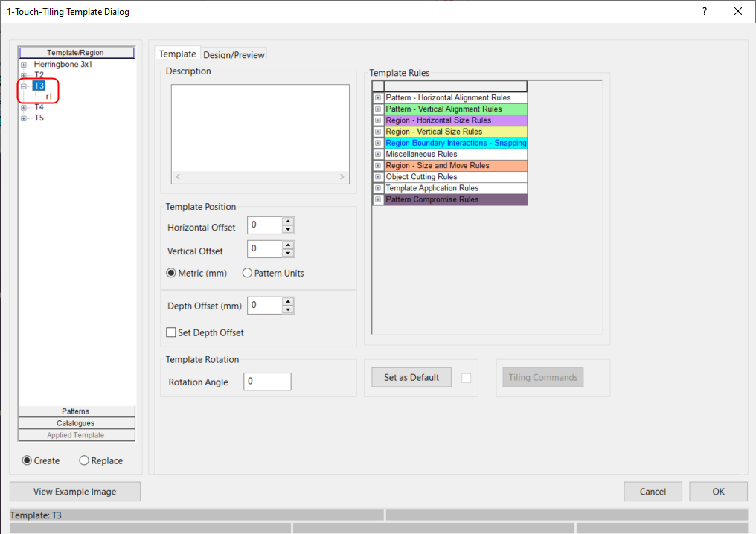The height and width of the screenshot is (534, 756).
Task: Open the Catalogues panel
Action: coord(76,423)
